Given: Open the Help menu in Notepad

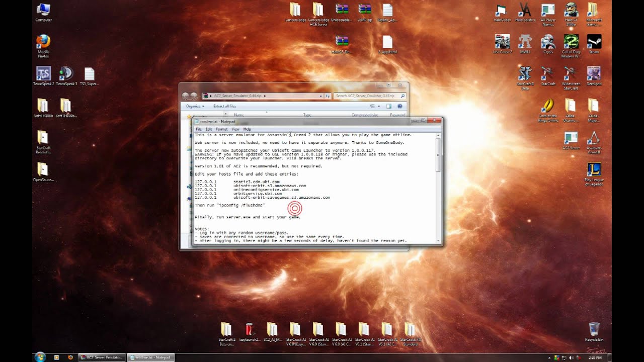Looking at the screenshot, I should coord(247,129).
